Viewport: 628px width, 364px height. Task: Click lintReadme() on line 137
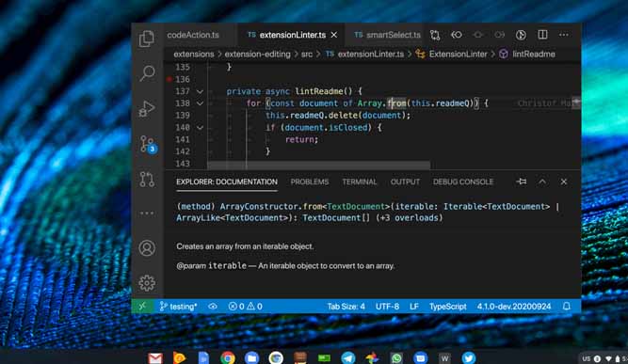[324, 91]
